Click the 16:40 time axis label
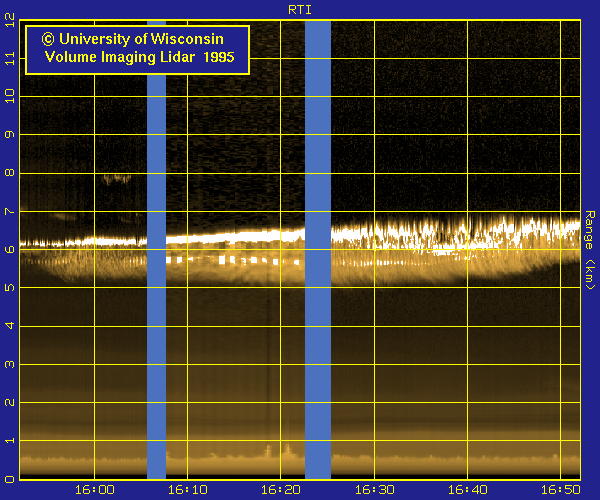 click(468, 489)
